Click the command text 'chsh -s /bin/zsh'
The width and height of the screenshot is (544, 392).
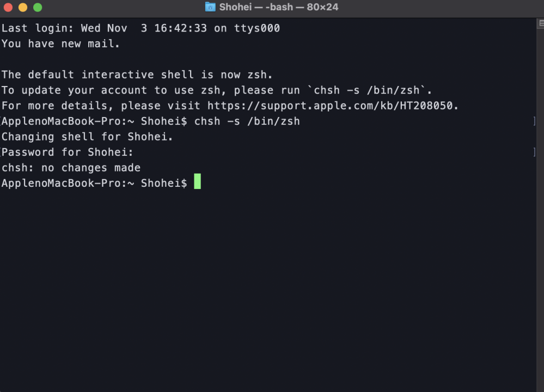(247, 121)
